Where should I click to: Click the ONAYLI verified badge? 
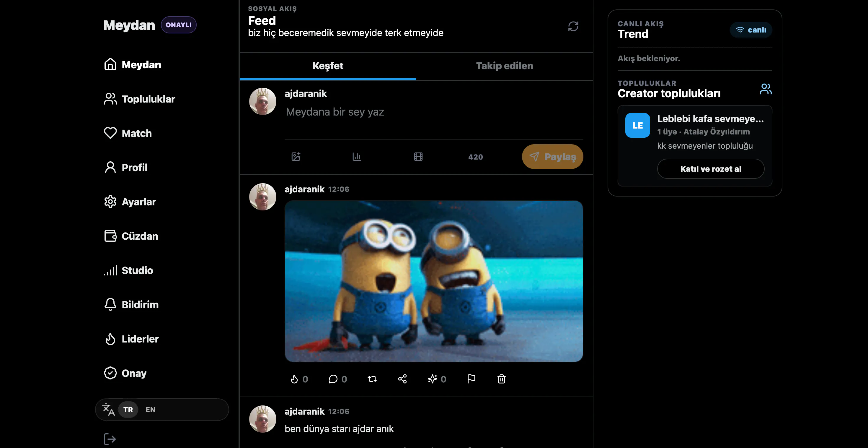click(179, 25)
